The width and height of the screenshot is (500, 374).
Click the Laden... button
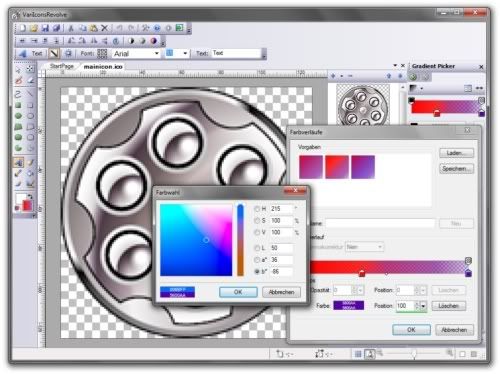coord(456,153)
